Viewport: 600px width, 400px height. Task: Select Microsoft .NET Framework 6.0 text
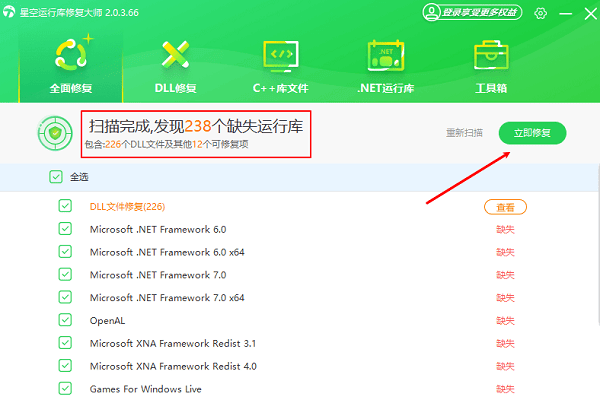158,229
